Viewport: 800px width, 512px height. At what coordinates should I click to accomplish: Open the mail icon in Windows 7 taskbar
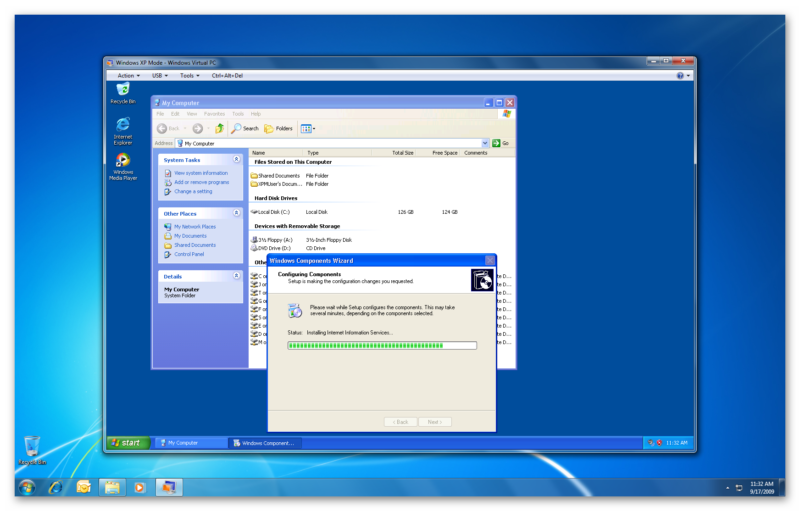pyautogui.click(x=84, y=488)
